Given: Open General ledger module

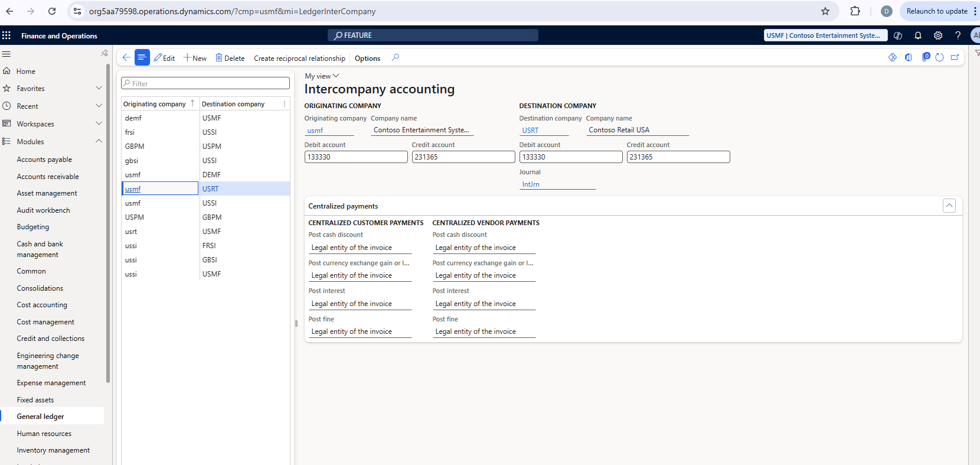Looking at the screenshot, I should coord(40,417).
